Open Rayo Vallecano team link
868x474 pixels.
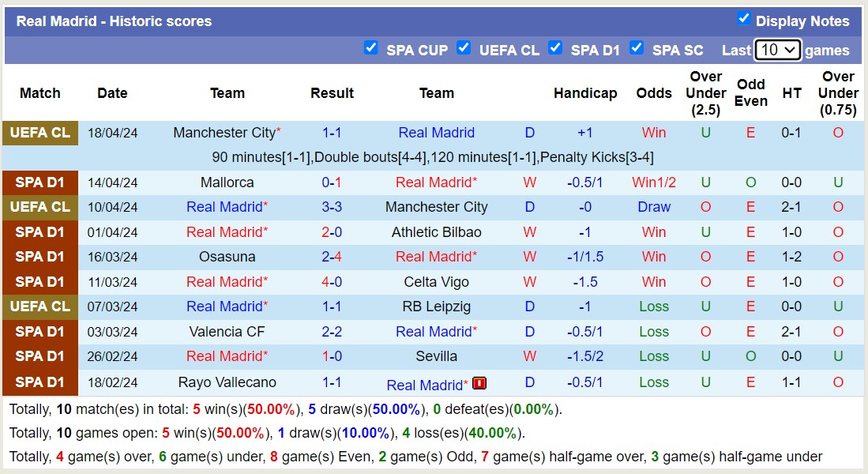pos(227,382)
